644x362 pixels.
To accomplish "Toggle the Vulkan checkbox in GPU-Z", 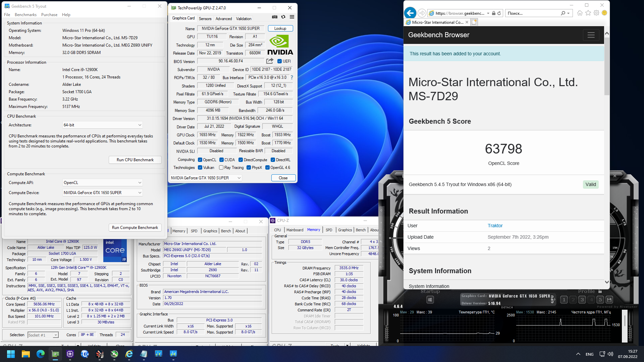I will 200,168.
